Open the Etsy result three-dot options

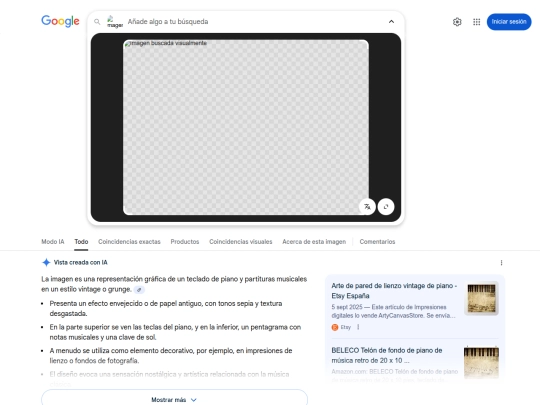click(x=358, y=327)
